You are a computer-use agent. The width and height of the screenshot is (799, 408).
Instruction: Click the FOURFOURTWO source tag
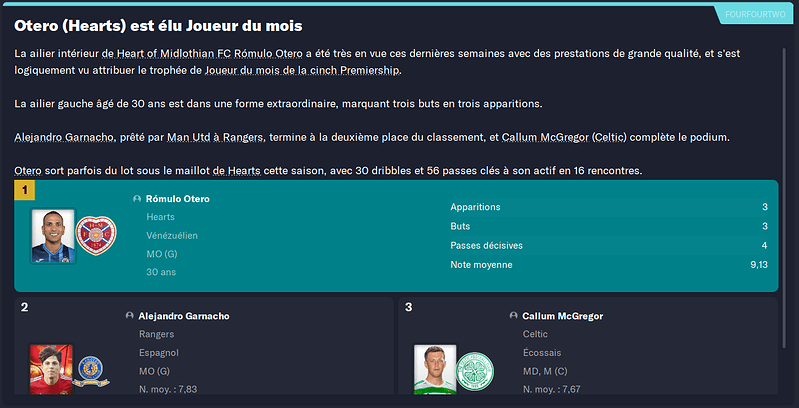(x=756, y=14)
